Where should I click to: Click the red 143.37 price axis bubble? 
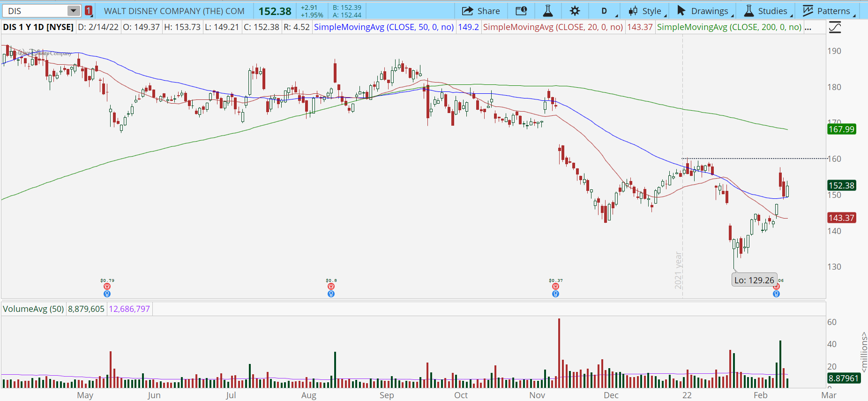pyautogui.click(x=842, y=218)
